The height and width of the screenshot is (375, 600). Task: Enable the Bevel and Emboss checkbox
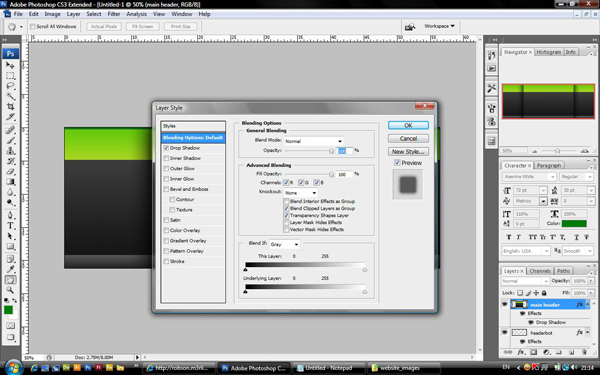pos(166,189)
